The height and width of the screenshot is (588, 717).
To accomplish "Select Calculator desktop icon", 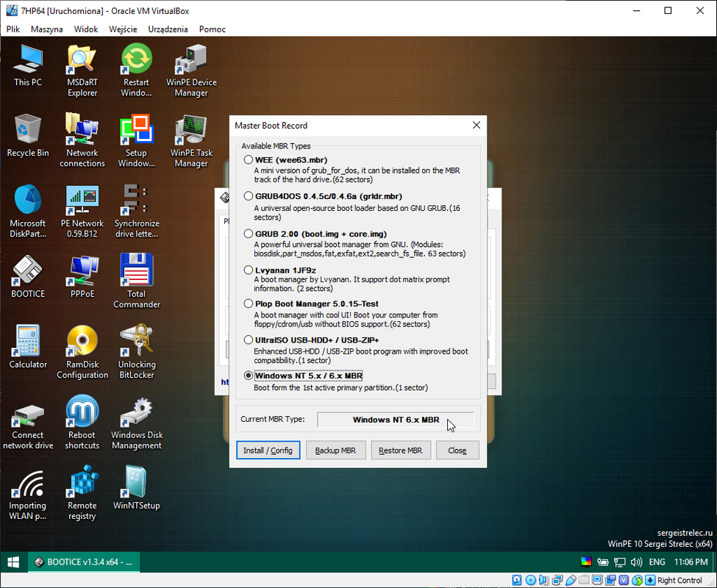I will pyautogui.click(x=28, y=347).
